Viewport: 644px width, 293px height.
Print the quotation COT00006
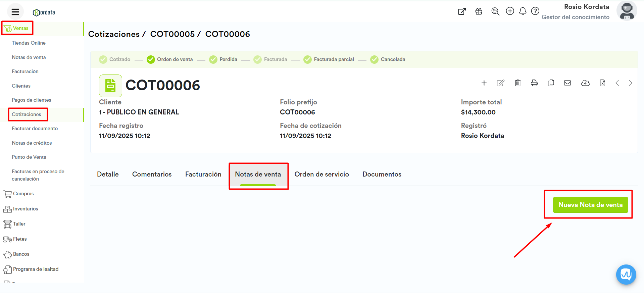pos(534,83)
